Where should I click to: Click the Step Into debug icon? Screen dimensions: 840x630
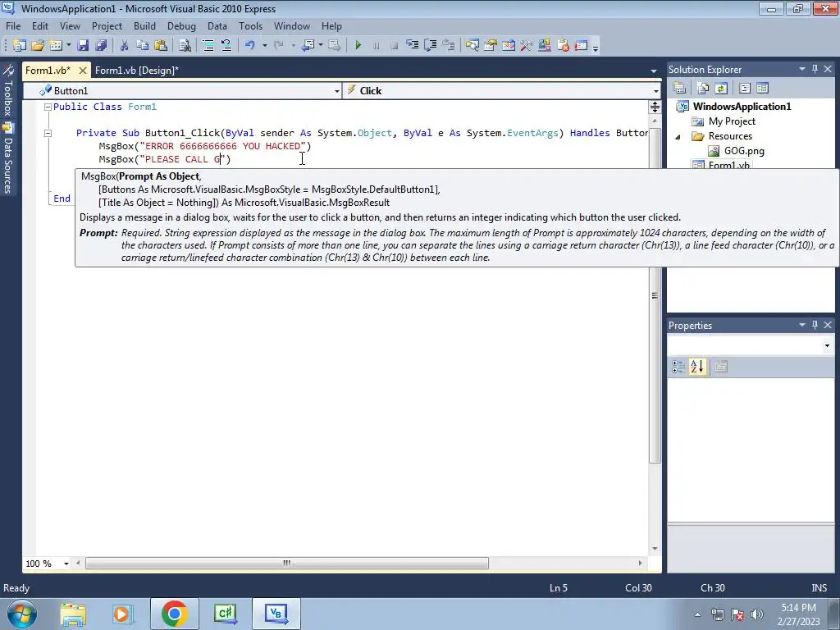pos(412,46)
